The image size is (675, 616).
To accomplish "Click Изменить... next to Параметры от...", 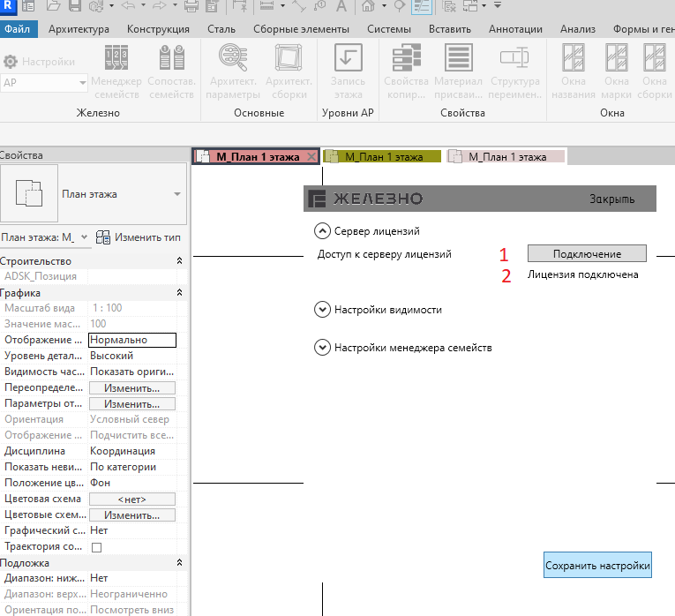I will tap(131, 404).
